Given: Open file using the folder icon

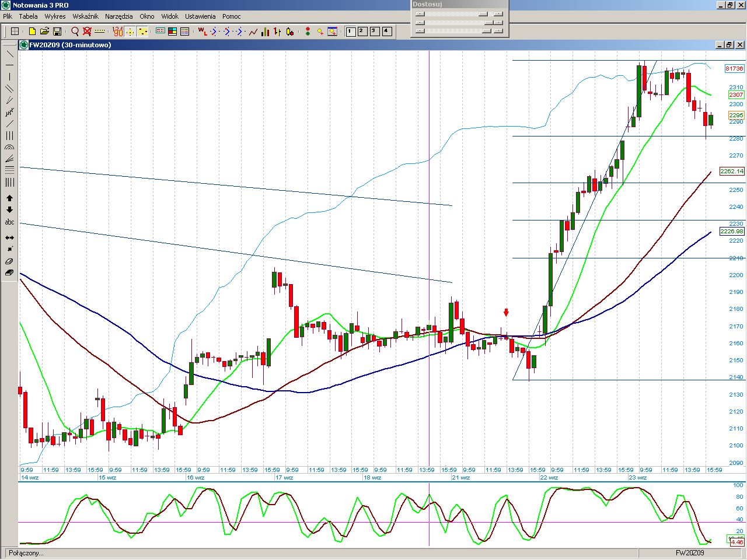Looking at the screenshot, I should pyautogui.click(x=44, y=31).
